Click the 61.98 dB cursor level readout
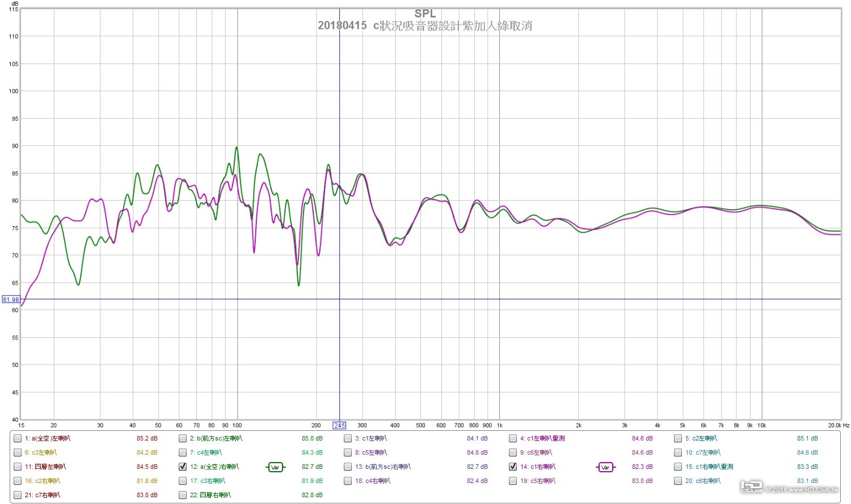The height and width of the screenshot is (504, 851). click(x=11, y=299)
